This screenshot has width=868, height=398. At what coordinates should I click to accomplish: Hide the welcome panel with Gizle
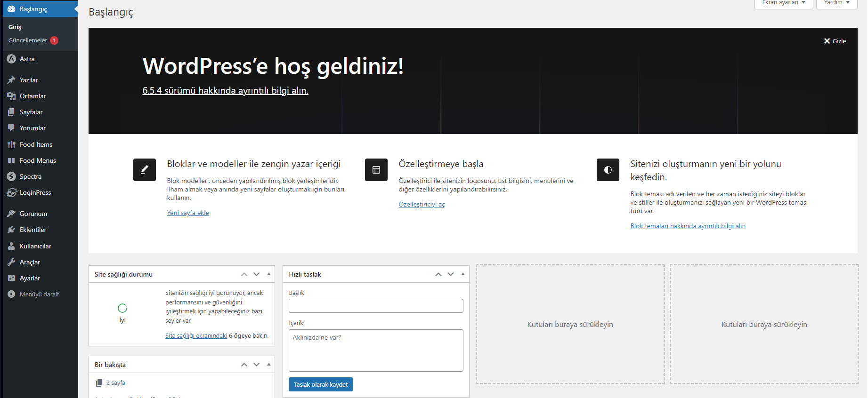[x=835, y=41]
